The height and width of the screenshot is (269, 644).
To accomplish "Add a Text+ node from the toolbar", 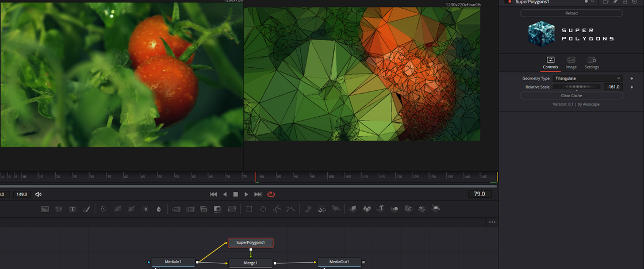I will 73,209.
